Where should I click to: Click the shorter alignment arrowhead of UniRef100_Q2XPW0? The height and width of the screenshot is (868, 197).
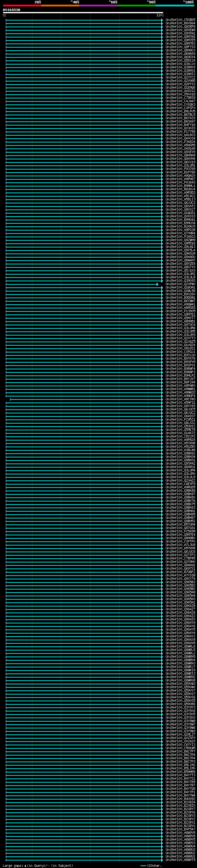click(x=157, y=285)
